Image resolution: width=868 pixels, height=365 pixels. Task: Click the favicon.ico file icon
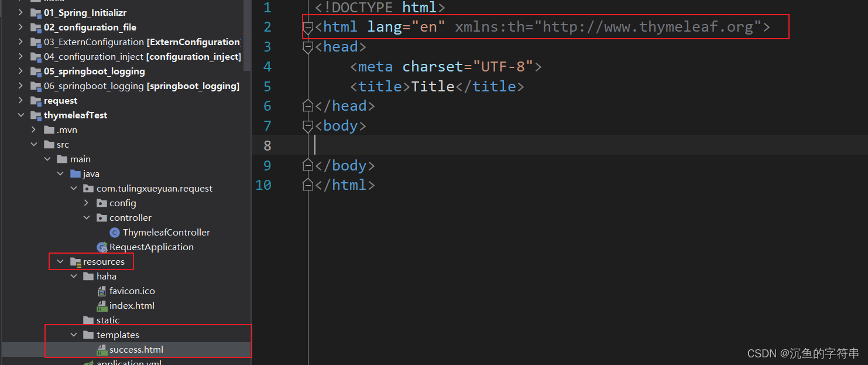point(103,291)
